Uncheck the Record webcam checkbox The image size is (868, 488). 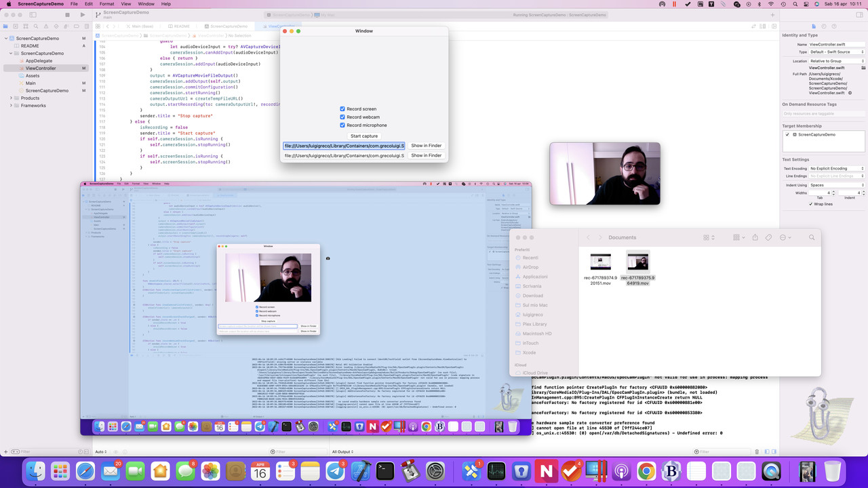342,117
